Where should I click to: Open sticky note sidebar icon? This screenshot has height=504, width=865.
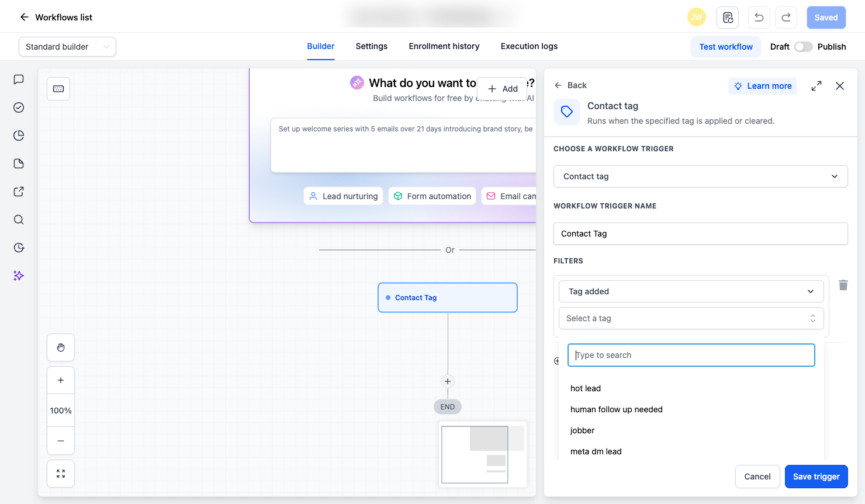pyautogui.click(x=19, y=164)
